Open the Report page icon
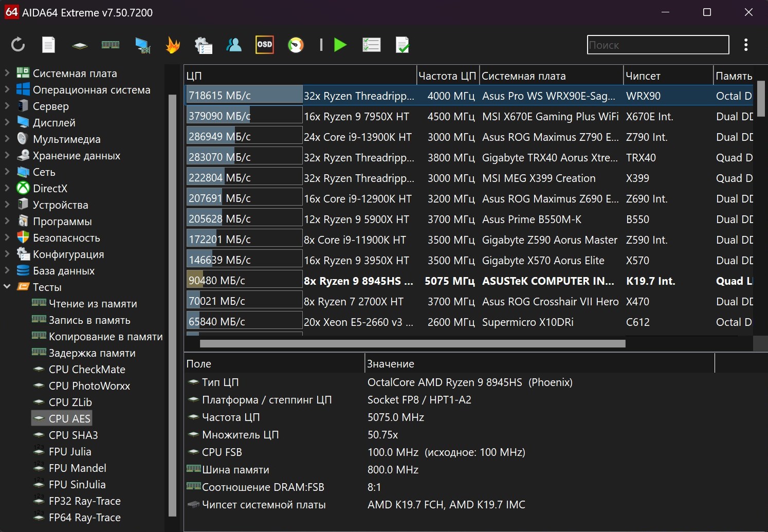768x532 pixels. tap(48, 45)
